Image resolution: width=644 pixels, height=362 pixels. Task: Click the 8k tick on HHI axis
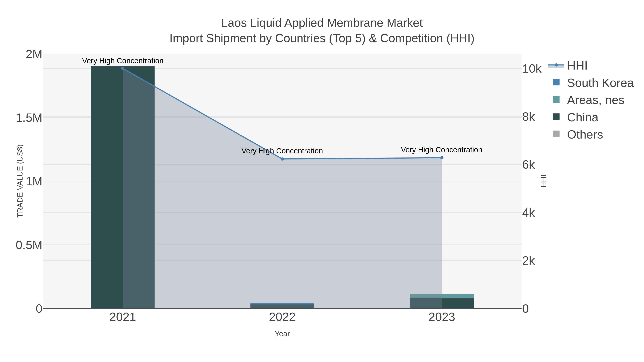528,117
